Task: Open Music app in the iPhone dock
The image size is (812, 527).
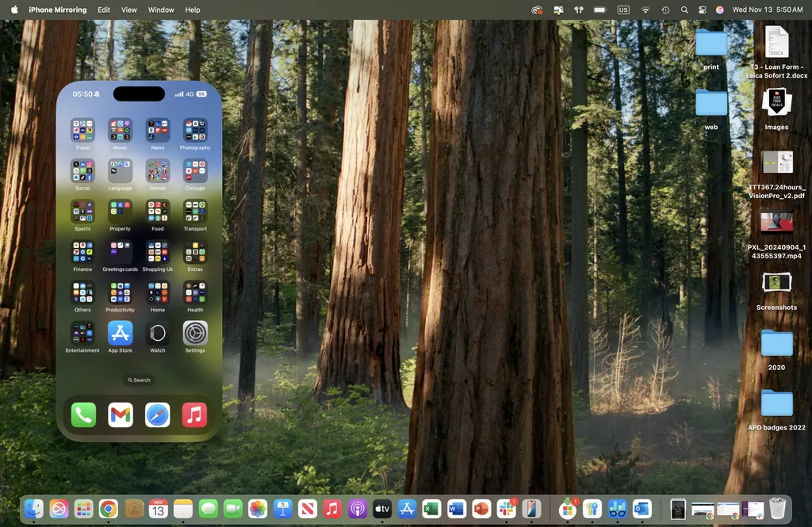Action: (194, 414)
